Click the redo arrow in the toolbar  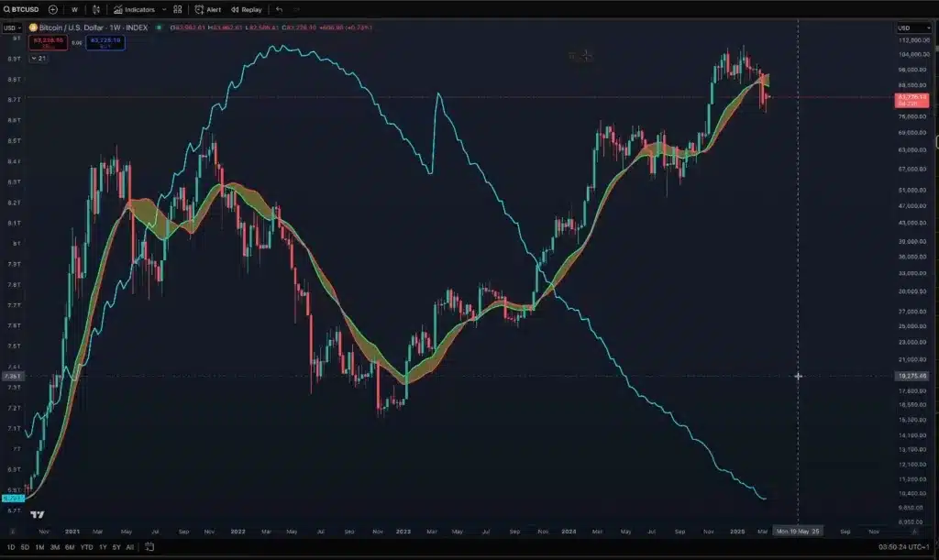(x=296, y=9)
